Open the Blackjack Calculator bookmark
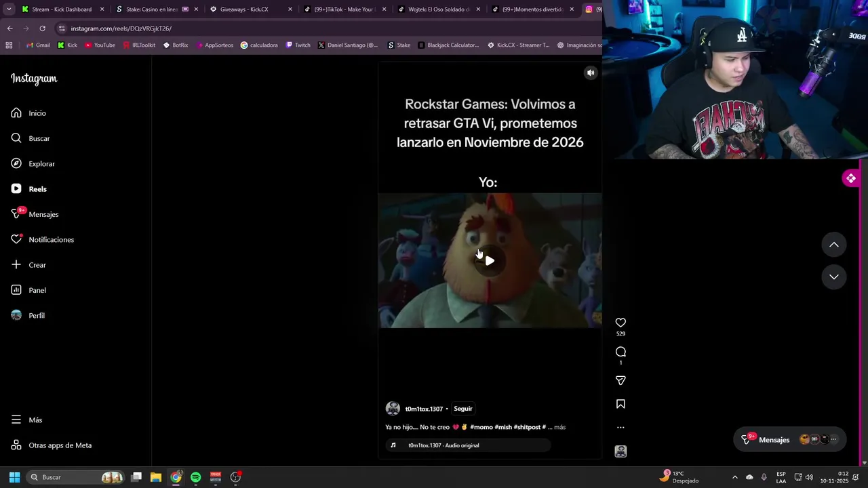 pos(448,45)
